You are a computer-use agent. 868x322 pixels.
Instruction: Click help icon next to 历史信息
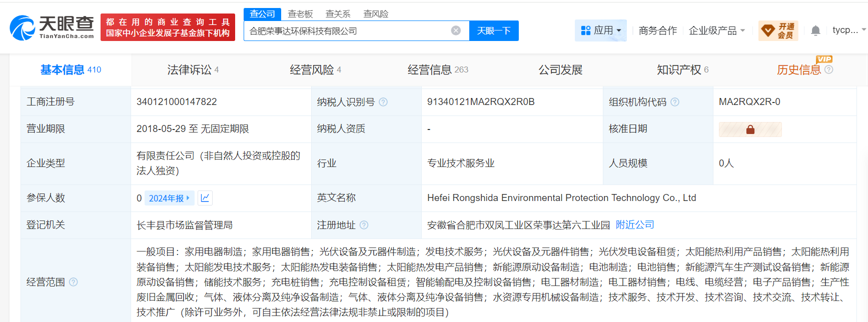829,69
